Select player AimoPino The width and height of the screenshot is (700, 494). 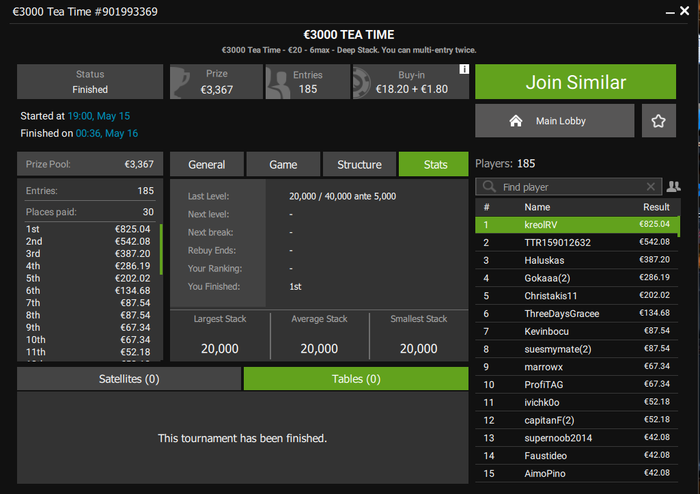pos(576,473)
